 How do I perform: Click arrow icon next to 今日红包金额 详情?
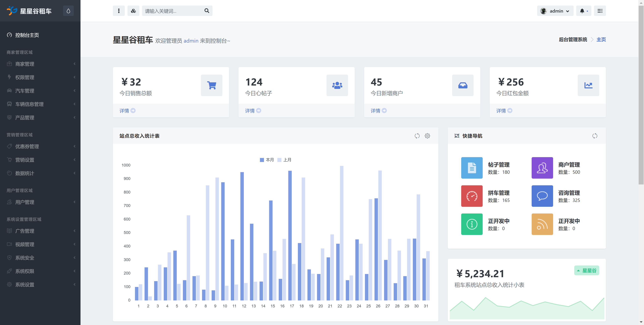(510, 111)
